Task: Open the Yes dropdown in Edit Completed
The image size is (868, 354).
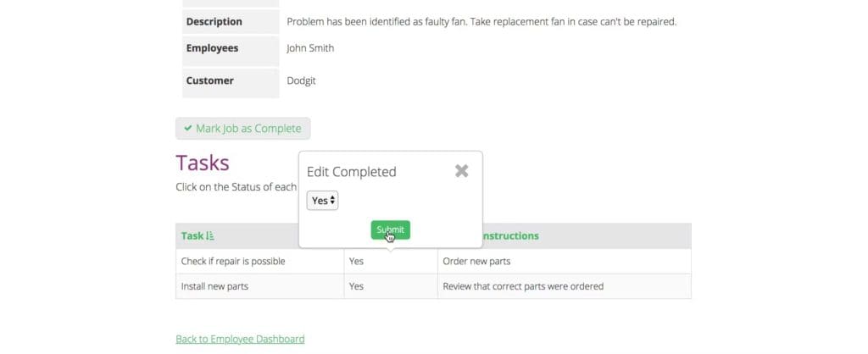Action: 322,201
